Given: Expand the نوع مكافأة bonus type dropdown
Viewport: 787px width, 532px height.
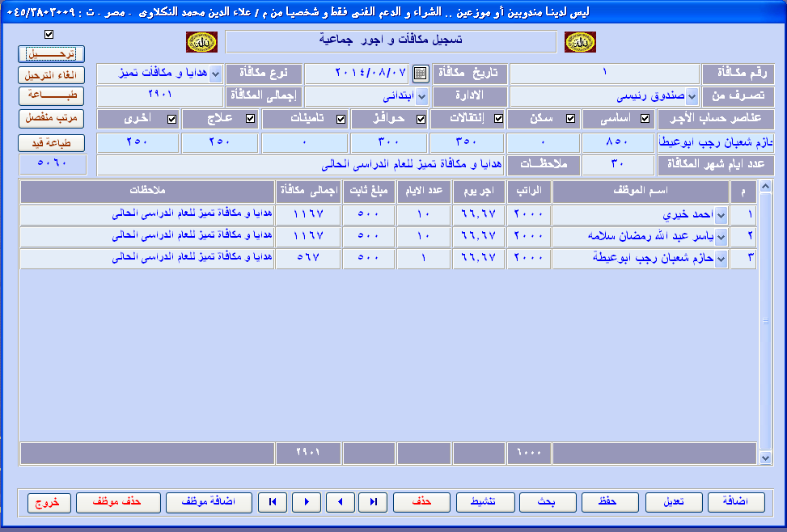Looking at the screenshot, I should (215, 74).
